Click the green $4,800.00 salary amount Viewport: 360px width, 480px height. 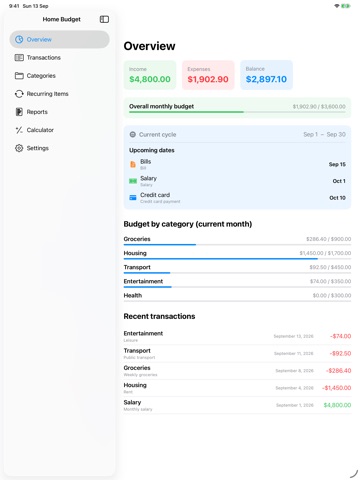point(337,405)
